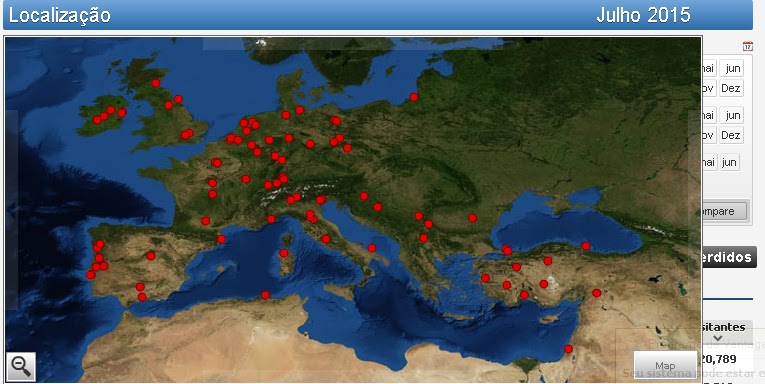Screen dimensions: 765x384
Task: Click the marker on Turkey's northeastern Black Sea coast
Action: coord(586,246)
